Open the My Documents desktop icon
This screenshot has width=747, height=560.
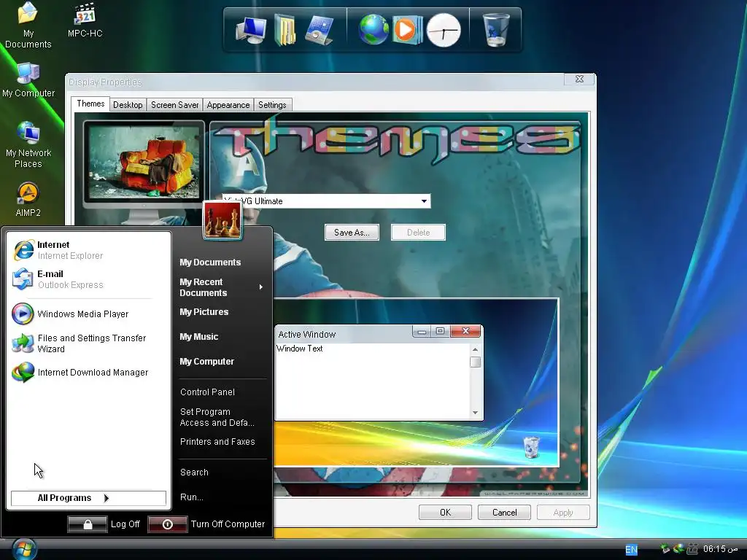28,25
